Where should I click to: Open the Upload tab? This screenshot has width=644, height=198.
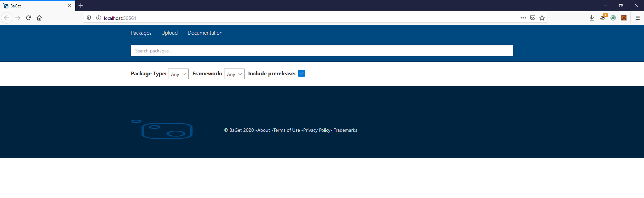coord(169,33)
